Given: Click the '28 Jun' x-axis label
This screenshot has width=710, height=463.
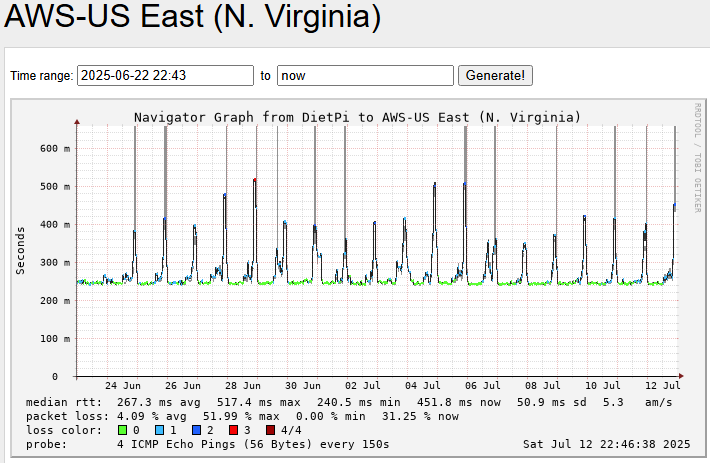Looking at the screenshot, I should coord(243,386).
